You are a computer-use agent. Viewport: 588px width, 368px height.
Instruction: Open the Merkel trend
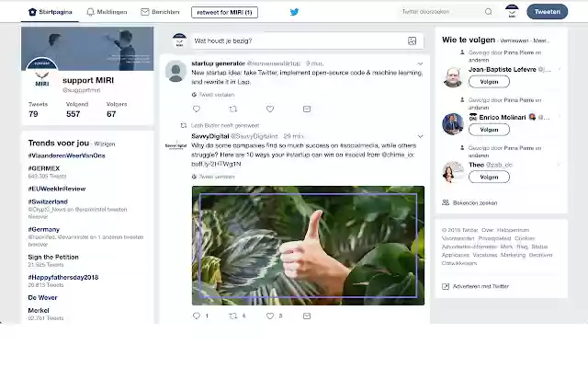[x=39, y=310]
